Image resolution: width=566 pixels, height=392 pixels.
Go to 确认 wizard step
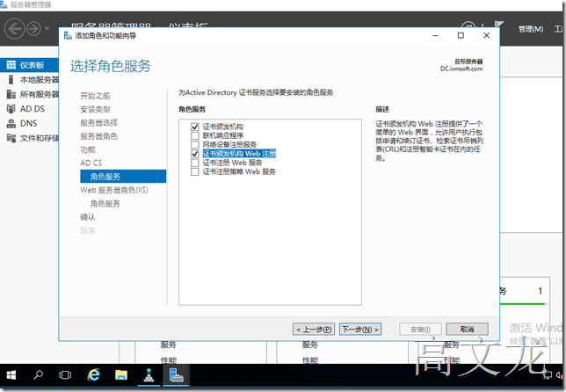click(88, 217)
